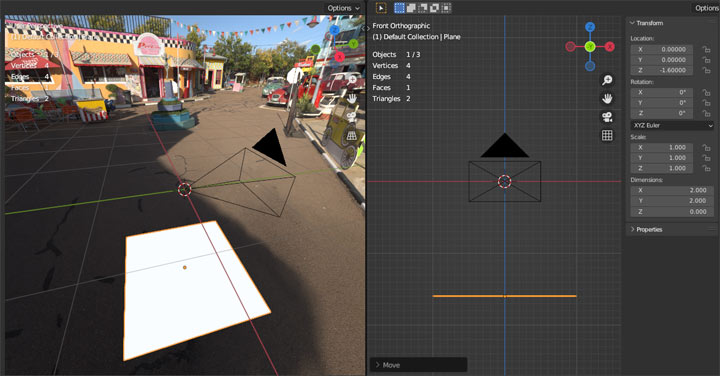Toggle lock on Scale Y field
The image size is (720, 376).
tap(706, 158)
